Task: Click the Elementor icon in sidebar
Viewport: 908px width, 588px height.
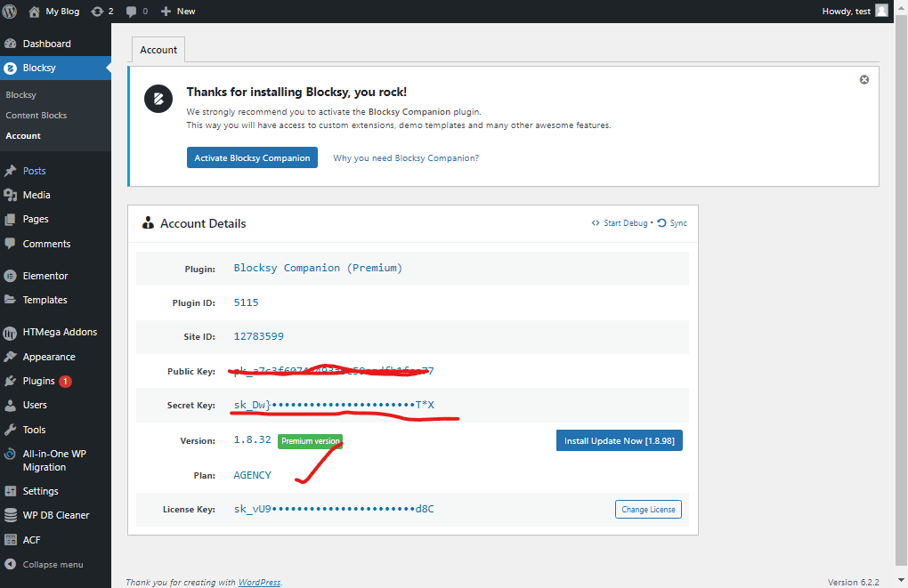Action: [x=11, y=276]
